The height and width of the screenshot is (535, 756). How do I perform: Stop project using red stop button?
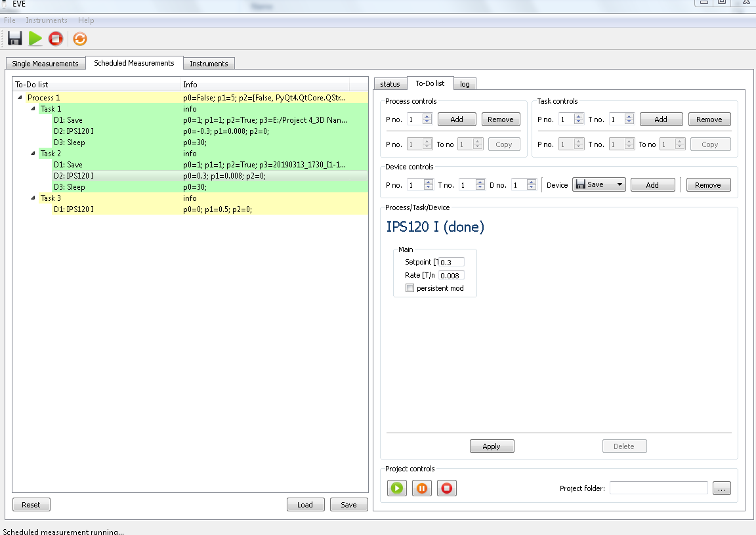[x=447, y=488]
